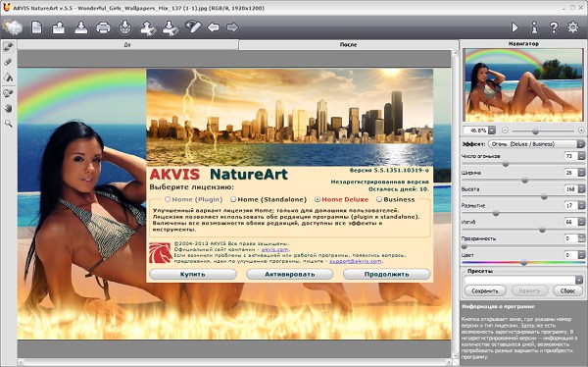Click Продолжить to continue the trial

tap(387, 274)
